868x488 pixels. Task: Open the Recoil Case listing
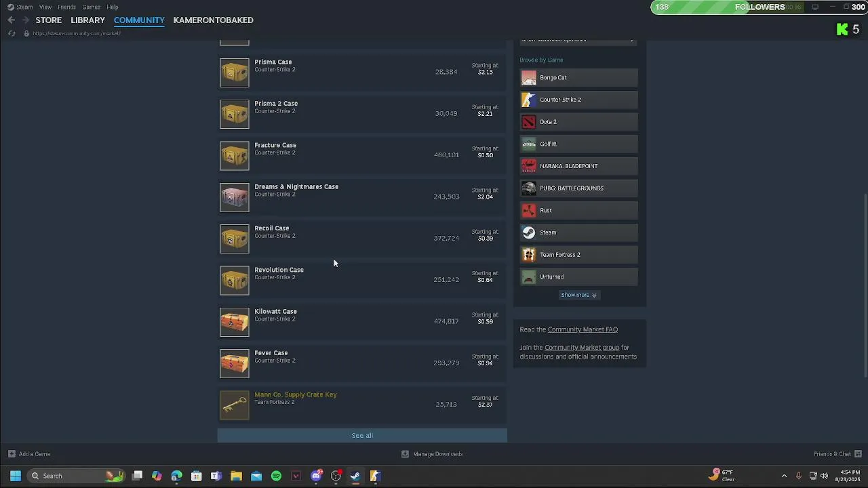pos(363,238)
